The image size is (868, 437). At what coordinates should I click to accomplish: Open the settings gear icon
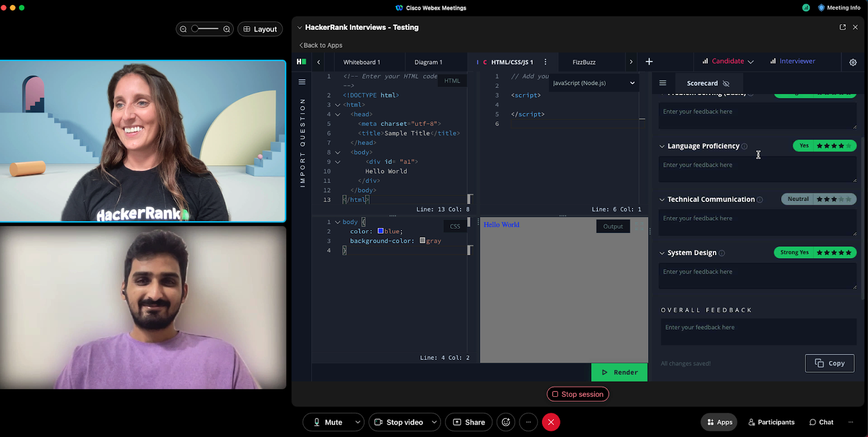tap(853, 62)
